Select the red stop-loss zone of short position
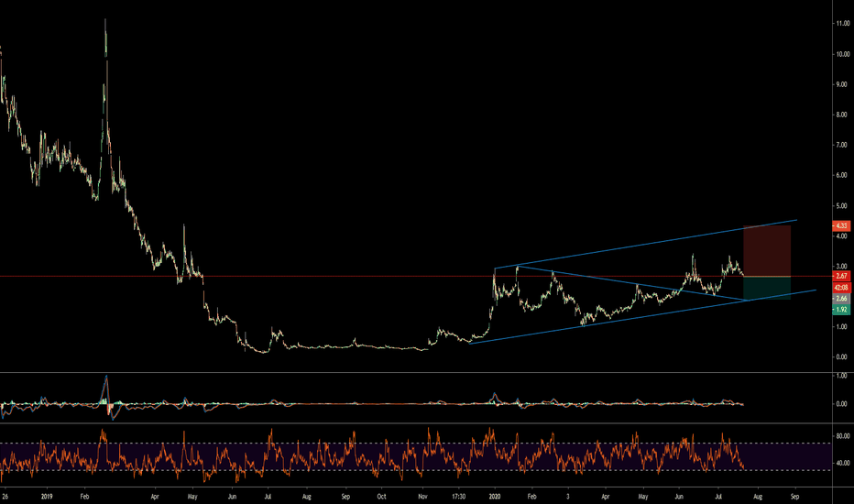Screen dimensions: 854x504 click(x=767, y=251)
